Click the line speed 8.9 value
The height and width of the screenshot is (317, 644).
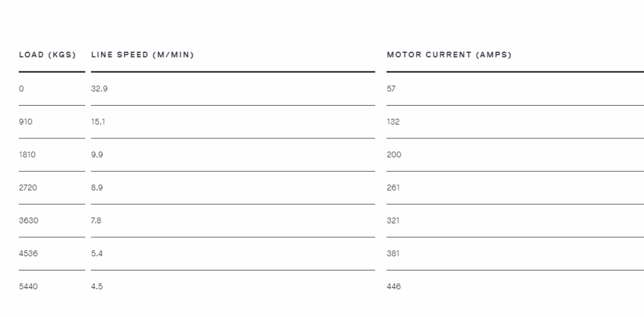pos(97,187)
